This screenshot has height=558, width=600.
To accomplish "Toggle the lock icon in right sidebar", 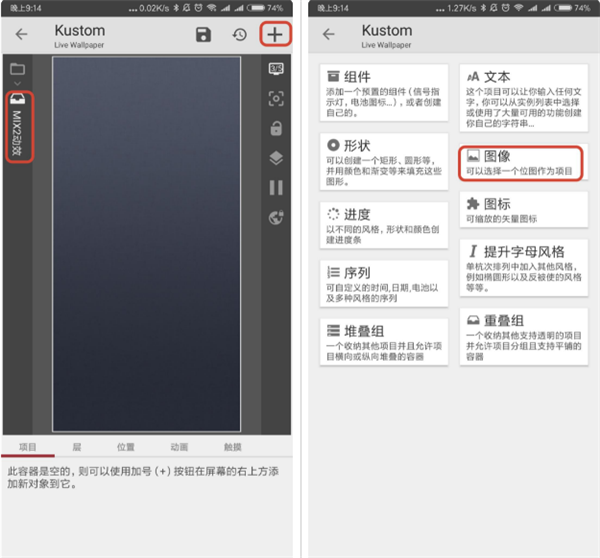I will 276,129.
